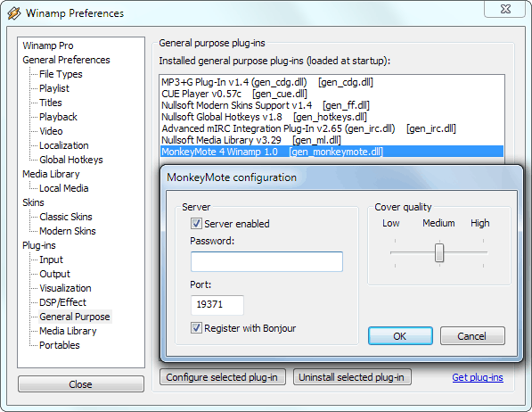Click Uninstall selected plug-in button
Viewport: 532px width, 412px height.
coord(352,377)
